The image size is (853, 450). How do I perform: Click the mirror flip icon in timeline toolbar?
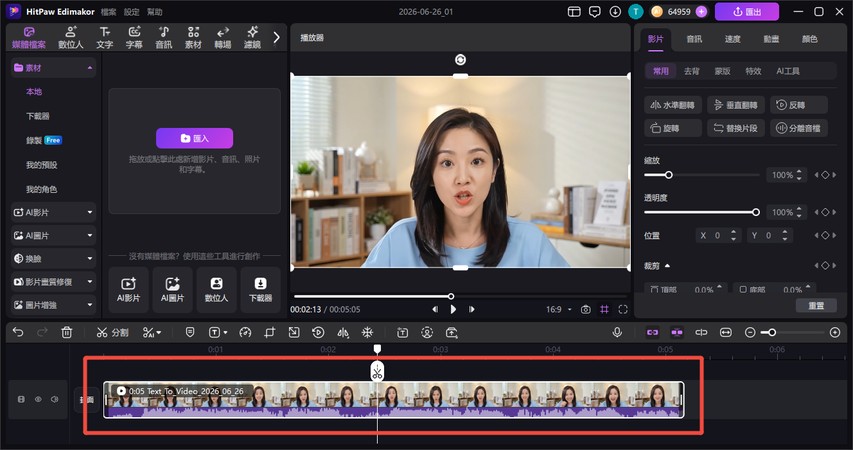tap(343, 332)
